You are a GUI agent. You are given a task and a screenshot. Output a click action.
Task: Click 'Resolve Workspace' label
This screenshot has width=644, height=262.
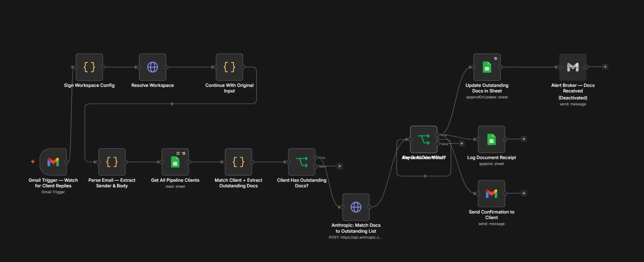click(x=153, y=85)
